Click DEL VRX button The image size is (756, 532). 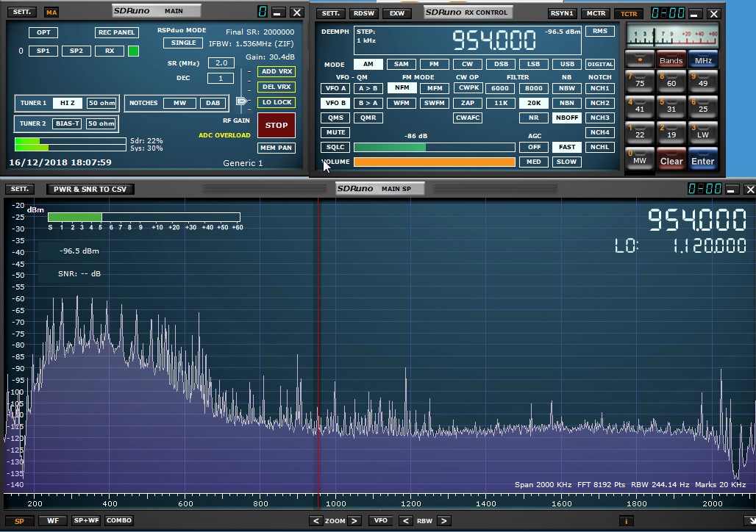click(x=277, y=87)
